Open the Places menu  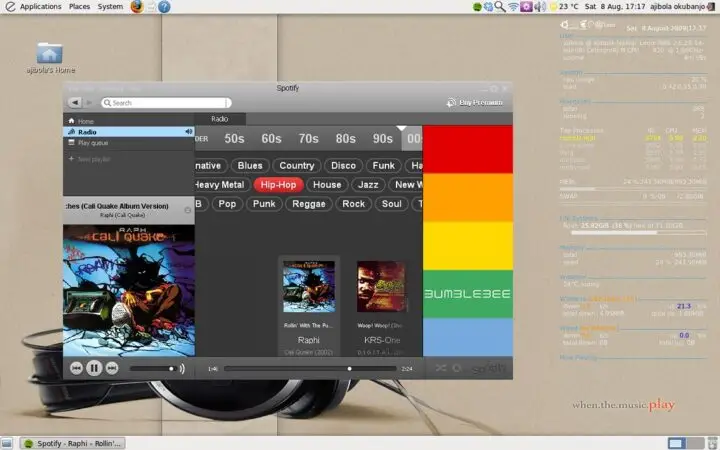pyautogui.click(x=79, y=6)
